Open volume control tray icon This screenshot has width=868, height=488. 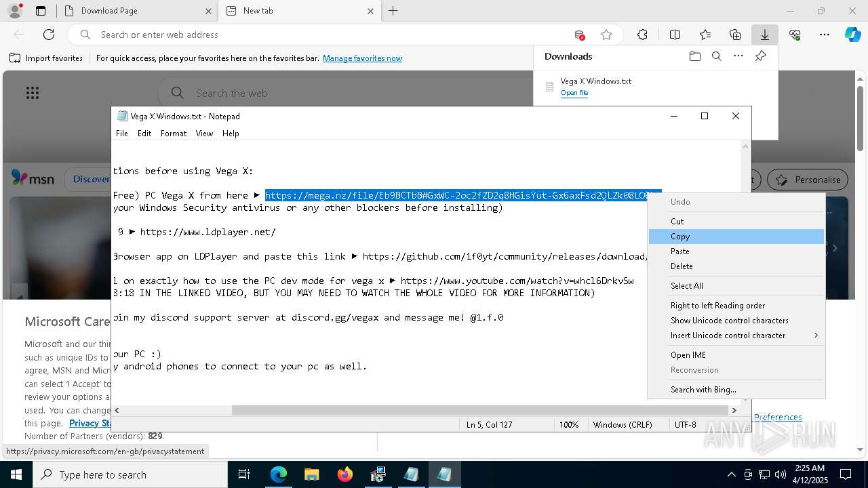(x=781, y=474)
